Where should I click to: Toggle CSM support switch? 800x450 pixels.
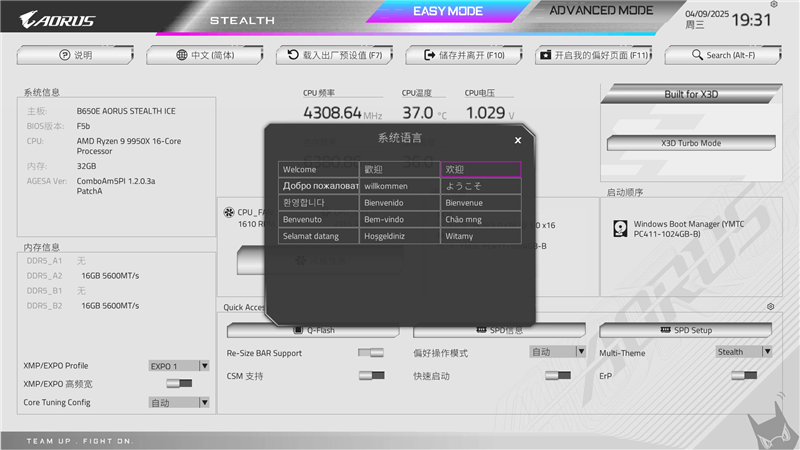point(371,376)
